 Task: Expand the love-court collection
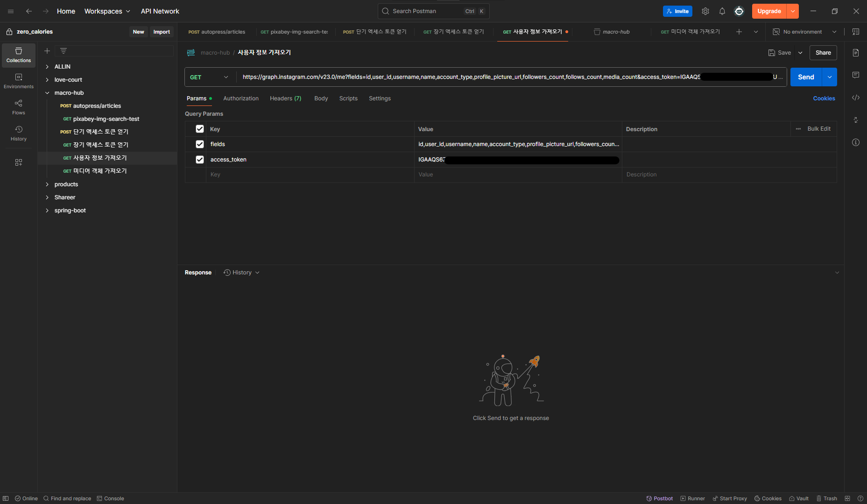47,80
